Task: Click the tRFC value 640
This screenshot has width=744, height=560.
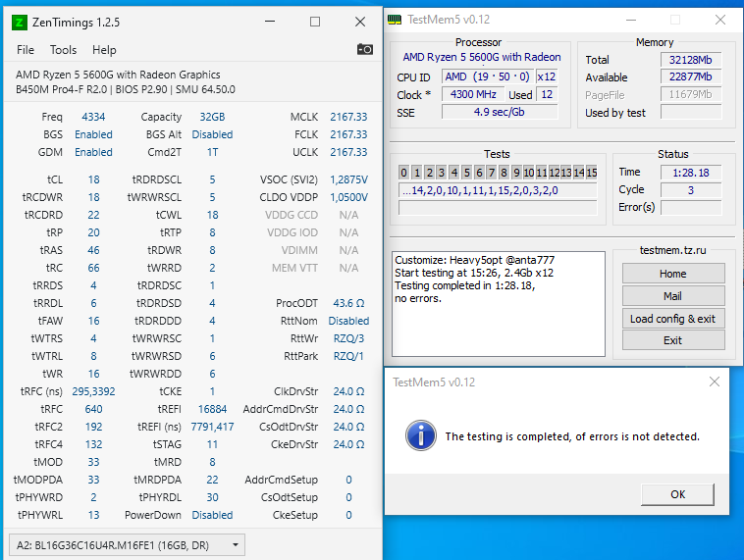Action: (x=93, y=409)
